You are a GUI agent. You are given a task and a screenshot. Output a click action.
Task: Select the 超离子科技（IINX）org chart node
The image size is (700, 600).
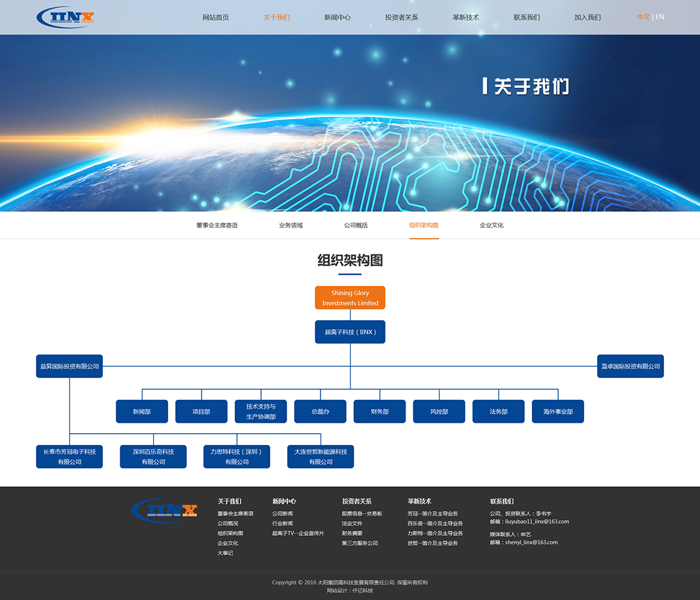tap(350, 332)
